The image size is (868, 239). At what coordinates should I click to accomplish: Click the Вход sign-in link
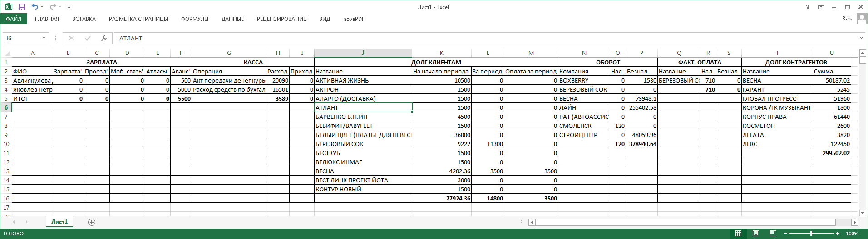click(x=848, y=19)
